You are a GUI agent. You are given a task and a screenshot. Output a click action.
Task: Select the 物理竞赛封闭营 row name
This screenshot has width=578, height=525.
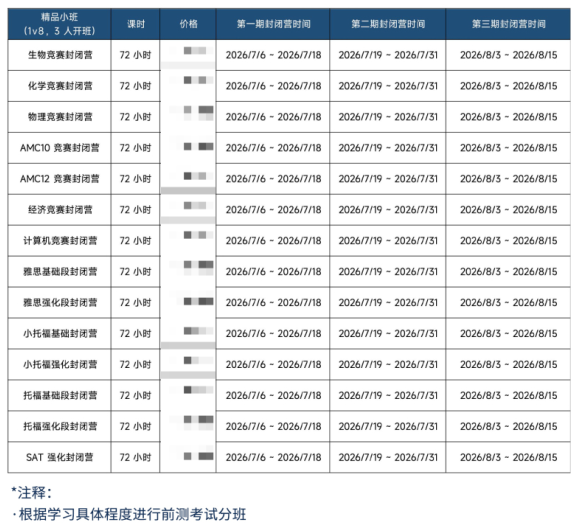point(60,117)
